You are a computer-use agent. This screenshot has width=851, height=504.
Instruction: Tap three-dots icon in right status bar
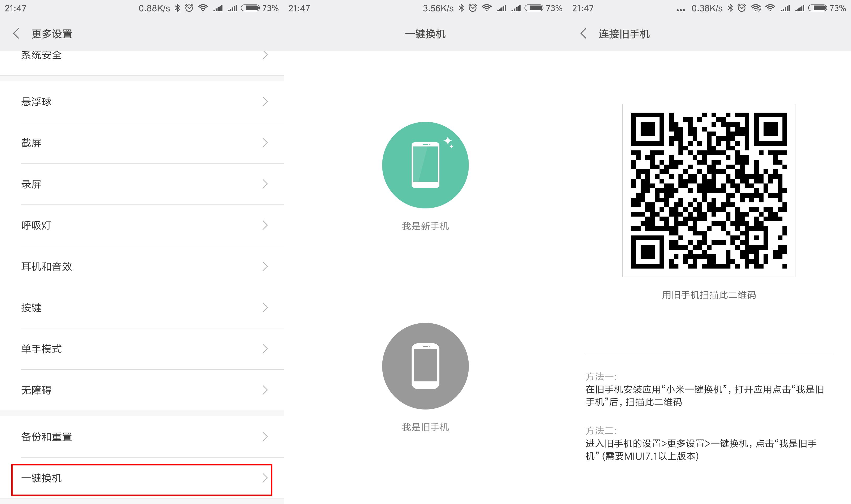[681, 10]
